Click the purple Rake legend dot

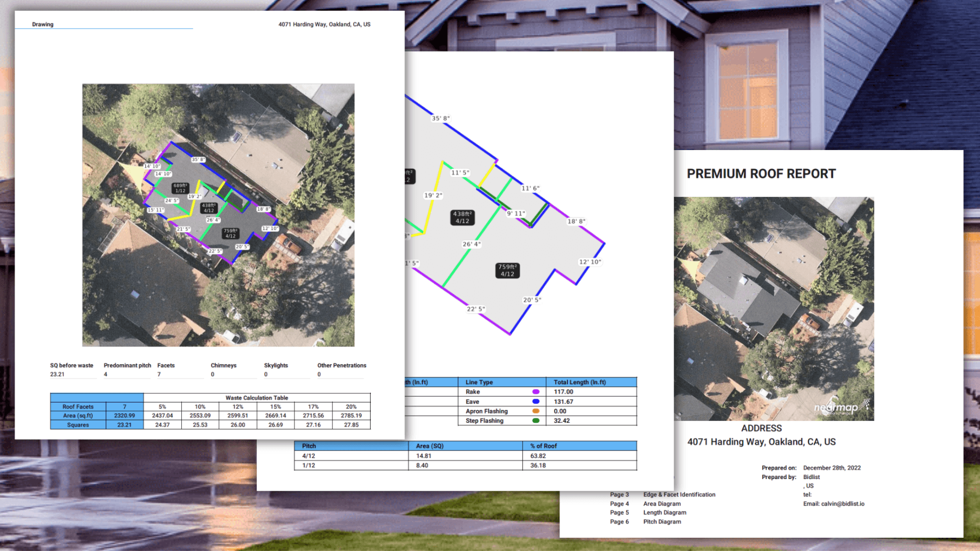[x=535, y=392]
